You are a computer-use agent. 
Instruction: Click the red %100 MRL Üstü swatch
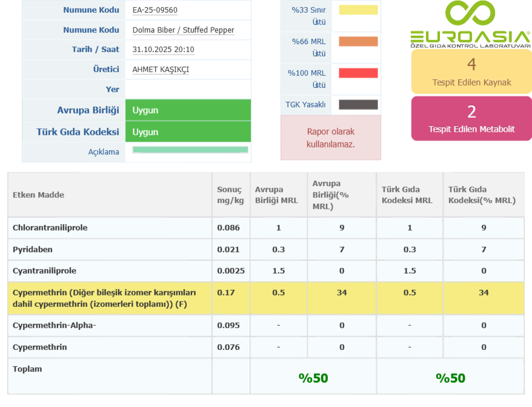point(358,73)
